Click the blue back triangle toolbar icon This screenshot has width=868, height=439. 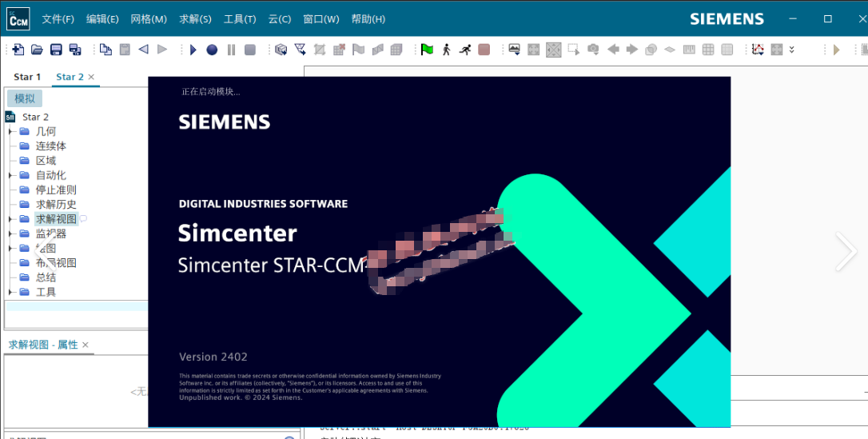tap(143, 50)
